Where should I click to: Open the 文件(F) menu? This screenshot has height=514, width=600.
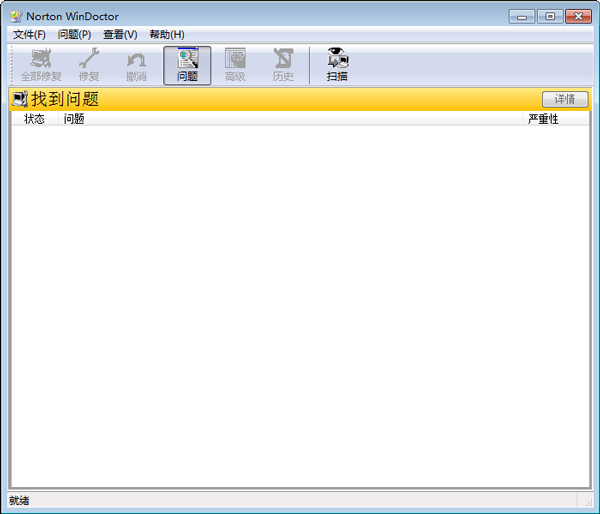click(29, 34)
